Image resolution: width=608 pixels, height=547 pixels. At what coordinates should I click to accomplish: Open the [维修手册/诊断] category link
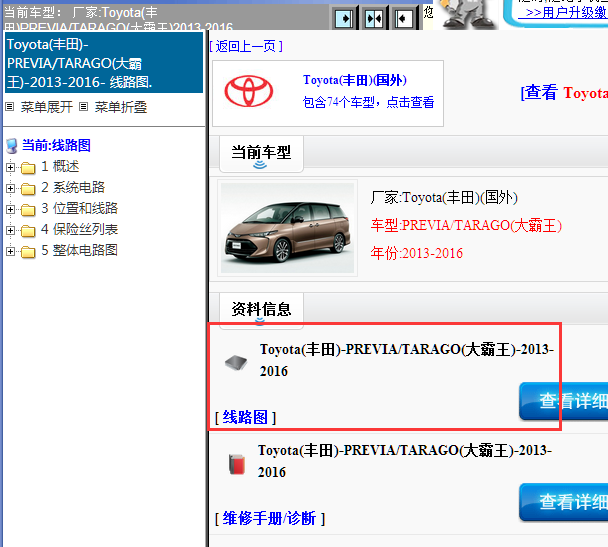click(x=269, y=518)
